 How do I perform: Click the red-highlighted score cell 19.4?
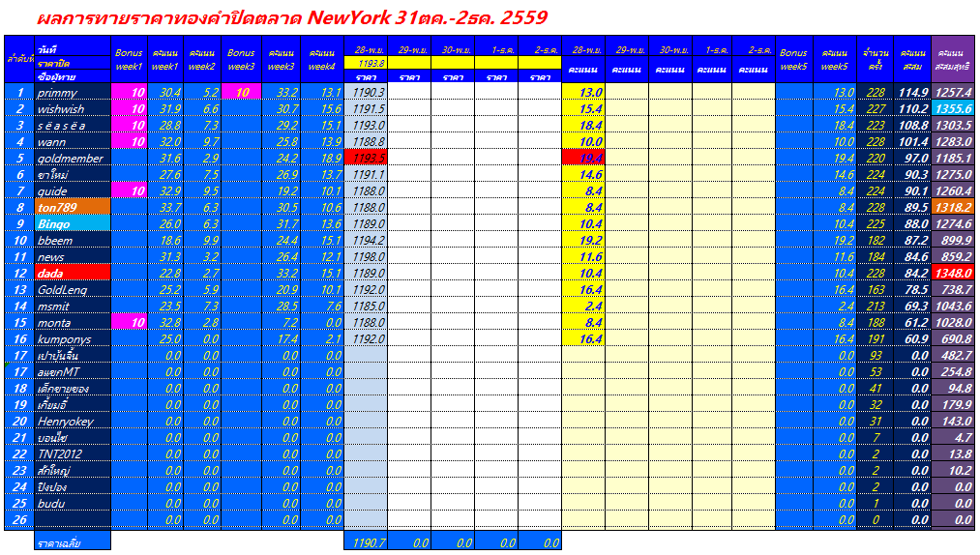583,159
